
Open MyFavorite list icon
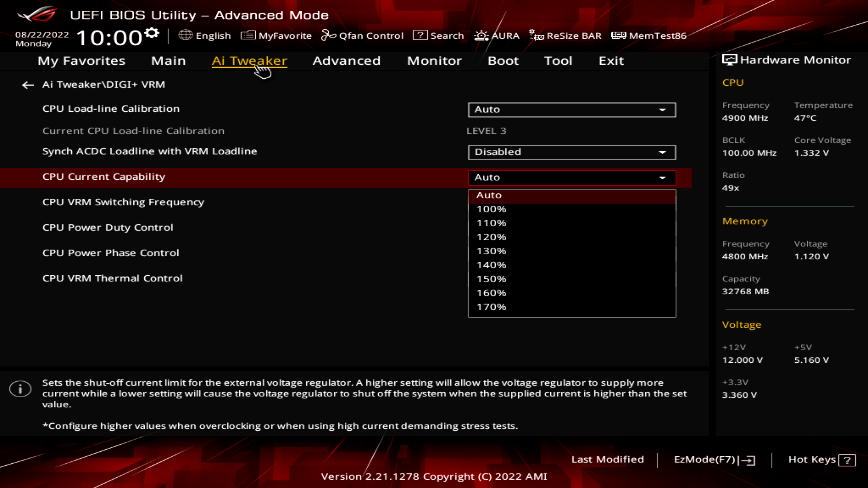[248, 35]
